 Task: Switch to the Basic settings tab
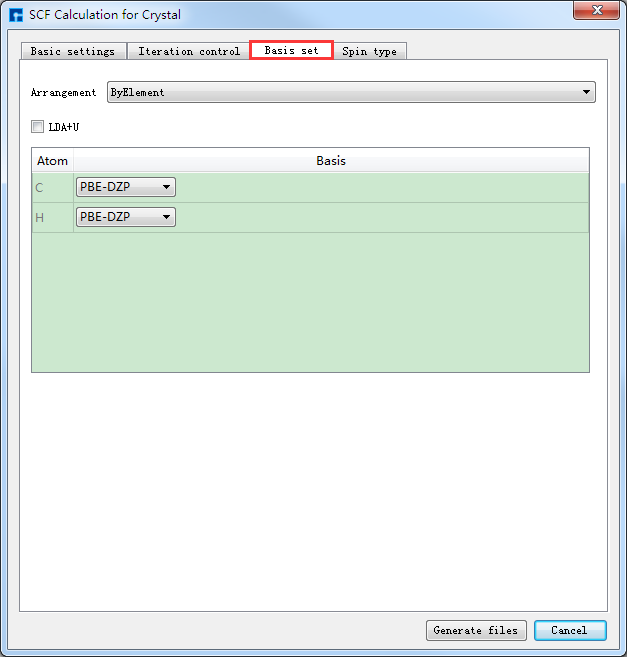point(73,51)
